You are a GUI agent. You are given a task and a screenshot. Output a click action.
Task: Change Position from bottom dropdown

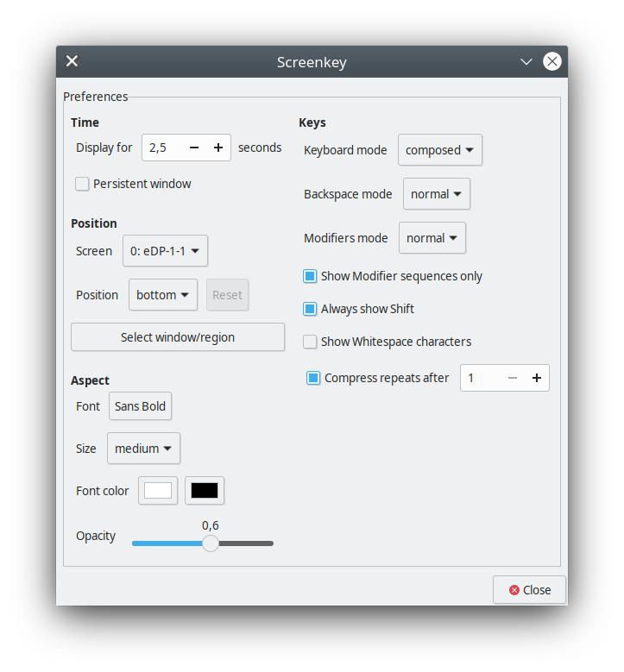pos(162,295)
